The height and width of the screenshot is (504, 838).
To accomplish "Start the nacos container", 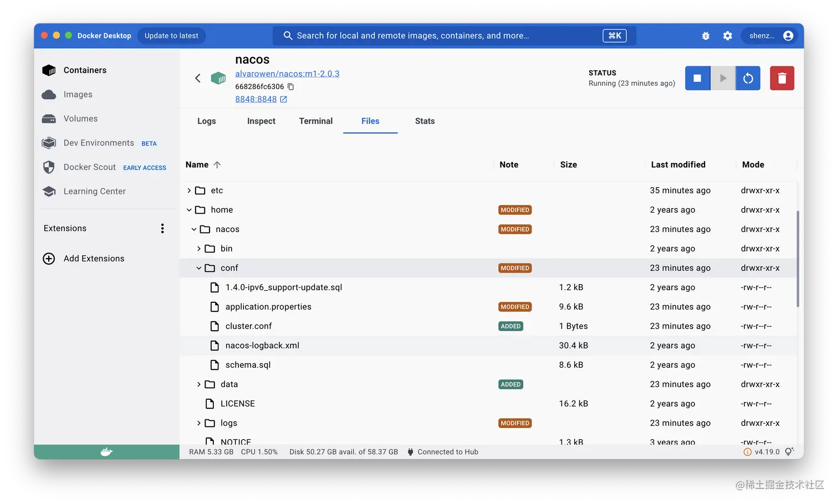I will (x=723, y=78).
